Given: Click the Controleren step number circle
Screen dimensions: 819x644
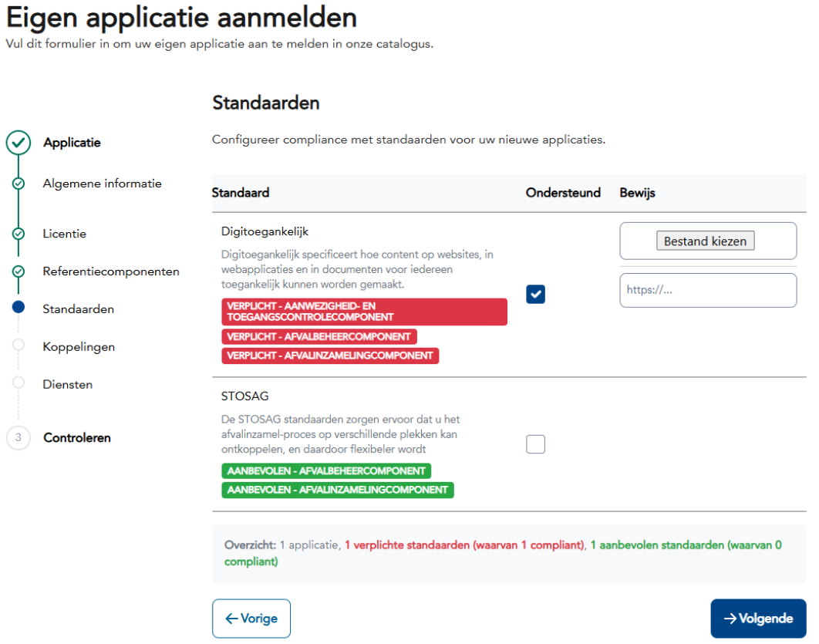Looking at the screenshot, I should (x=19, y=437).
